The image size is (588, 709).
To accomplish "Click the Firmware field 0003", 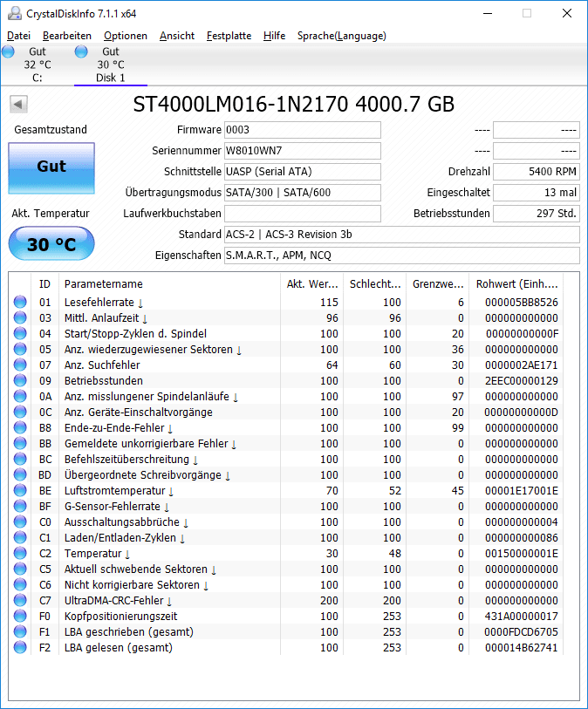I will point(303,130).
